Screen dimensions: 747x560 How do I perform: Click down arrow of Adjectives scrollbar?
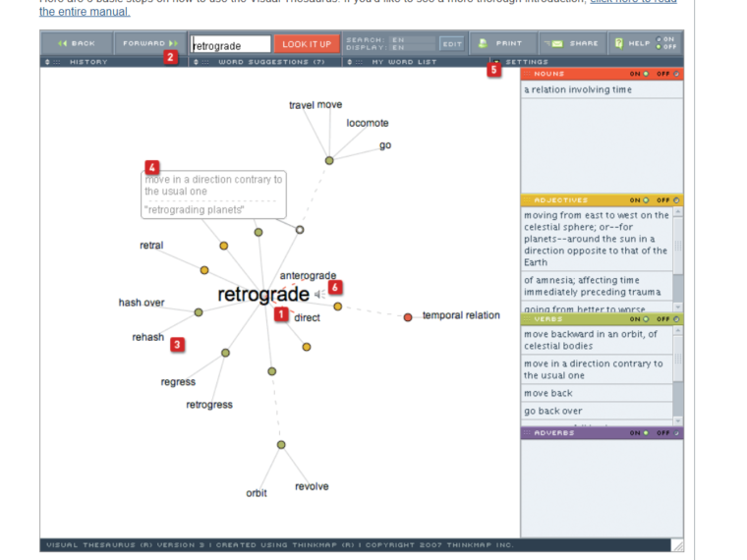[678, 308]
